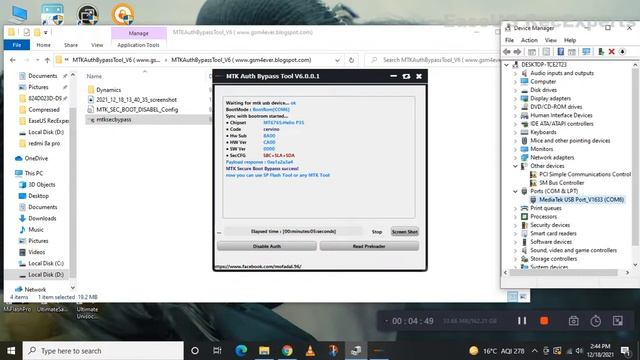
Task: Click the Windows Start button
Action: pos(11,351)
